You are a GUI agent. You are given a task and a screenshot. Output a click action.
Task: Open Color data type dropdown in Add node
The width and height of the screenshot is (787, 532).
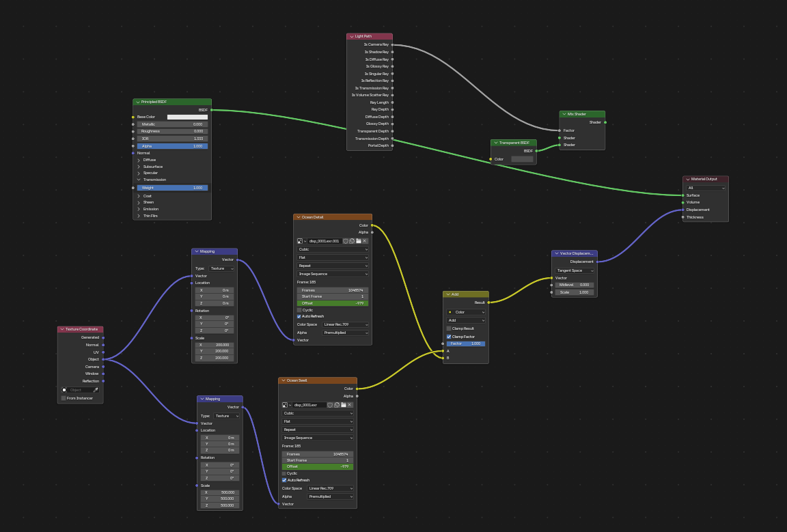tap(466, 312)
